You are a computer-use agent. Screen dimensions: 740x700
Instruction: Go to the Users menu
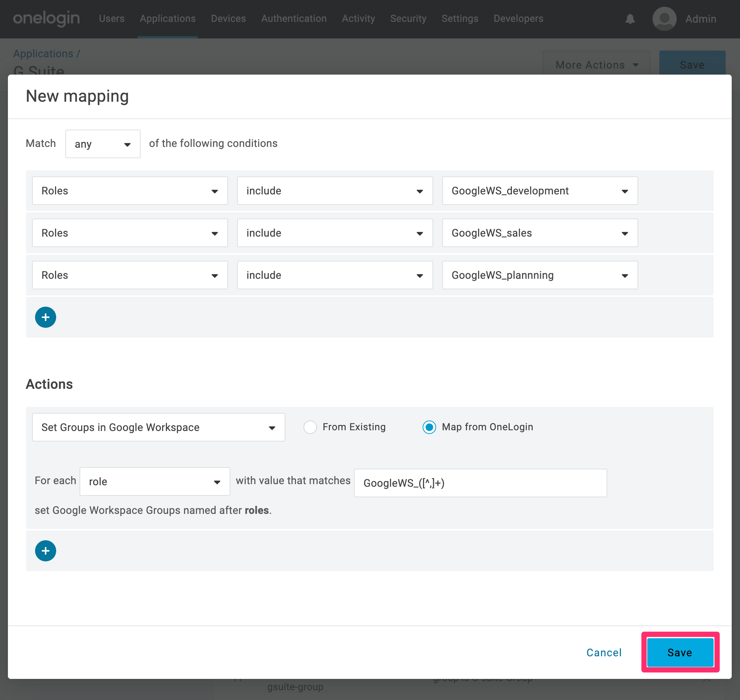pos(112,18)
